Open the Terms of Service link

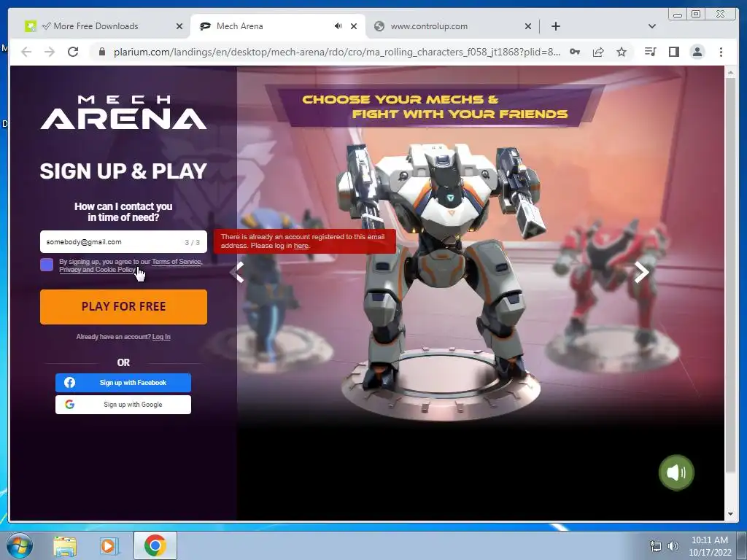point(177,262)
